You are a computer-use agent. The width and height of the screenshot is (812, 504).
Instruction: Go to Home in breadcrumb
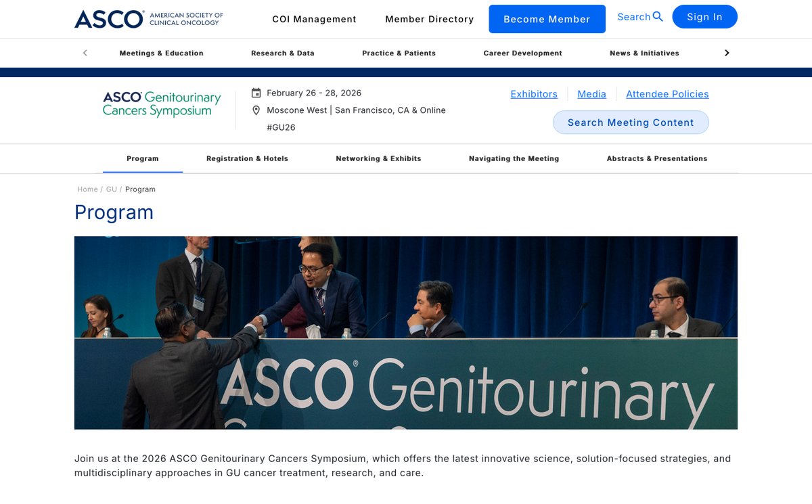click(87, 189)
